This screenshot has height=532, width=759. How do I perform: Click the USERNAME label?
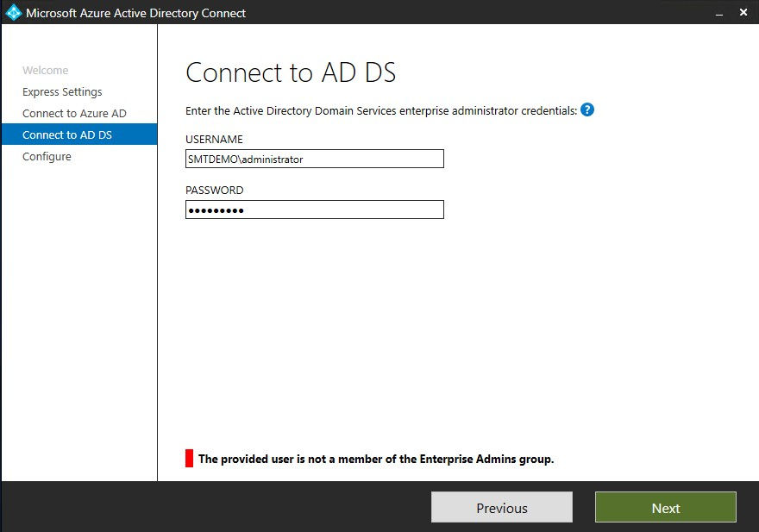point(214,140)
